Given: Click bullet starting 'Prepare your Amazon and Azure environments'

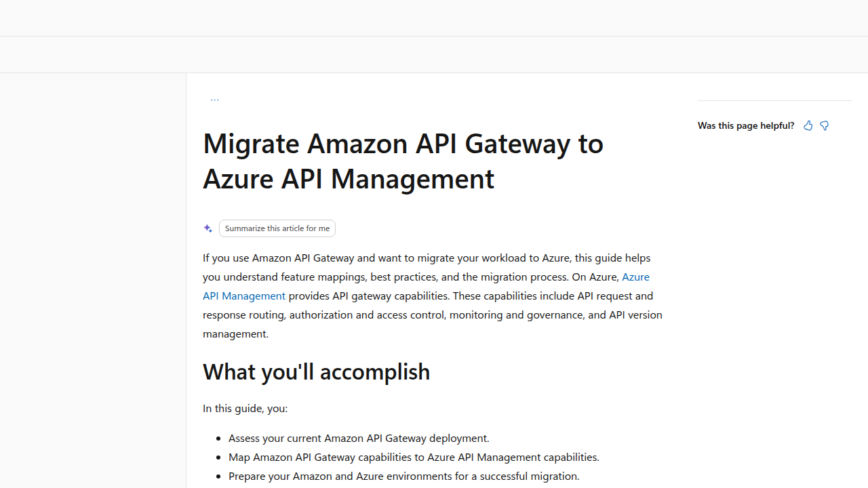Looking at the screenshot, I should coord(404,476).
